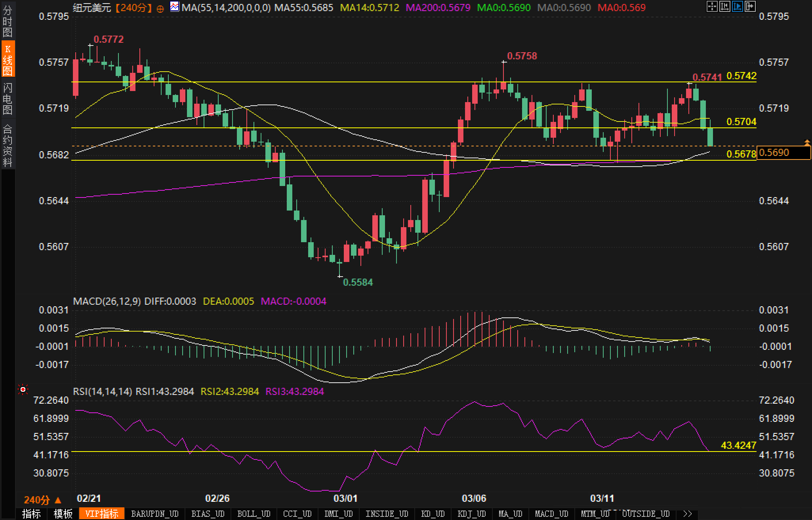This screenshot has height=520, width=812.
Task: Select the K线图 candlestick view tab
Action: pos(8,59)
